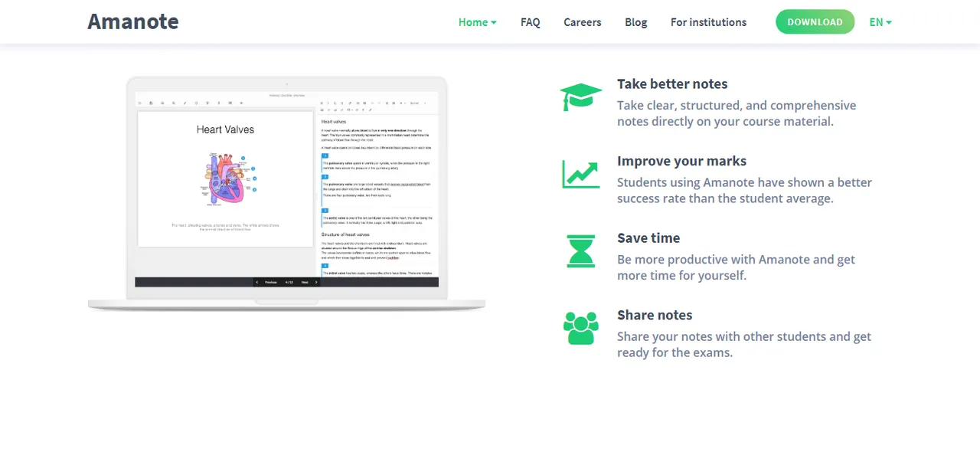Click the rising chart icon
The height and width of the screenshot is (465, 980).
coord(580,174)
